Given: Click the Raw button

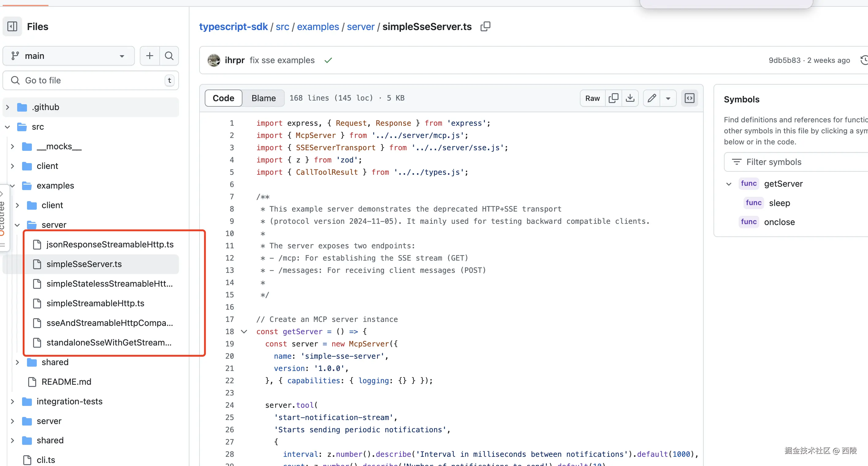Looking at the screenshot, I should [592, 98].
